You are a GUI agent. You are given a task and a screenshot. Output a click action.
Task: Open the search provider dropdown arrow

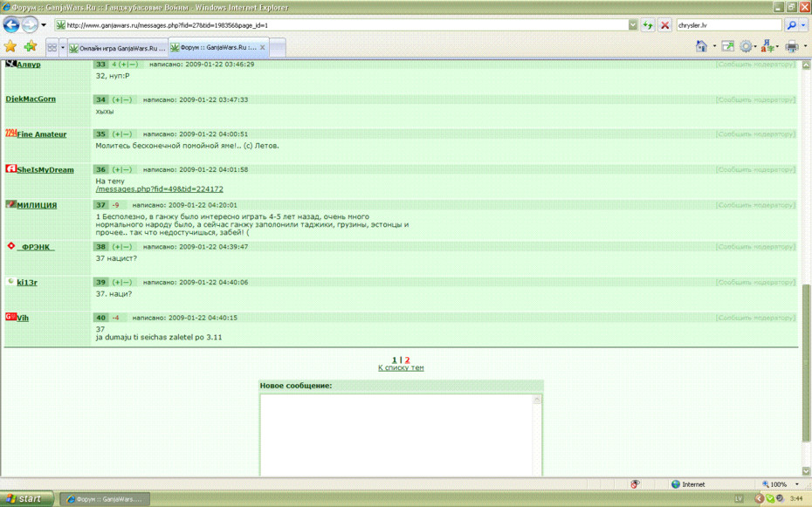[804, 24]
